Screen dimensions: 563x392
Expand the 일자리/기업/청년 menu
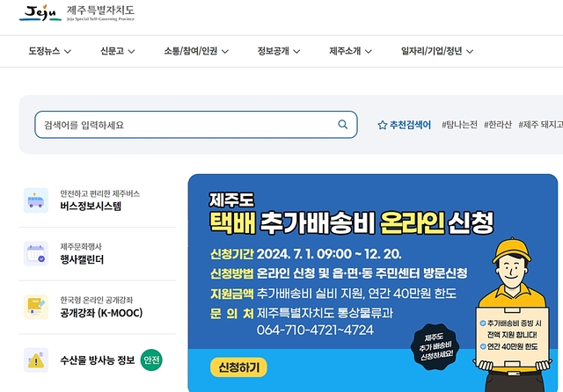[x=437, y=51]
